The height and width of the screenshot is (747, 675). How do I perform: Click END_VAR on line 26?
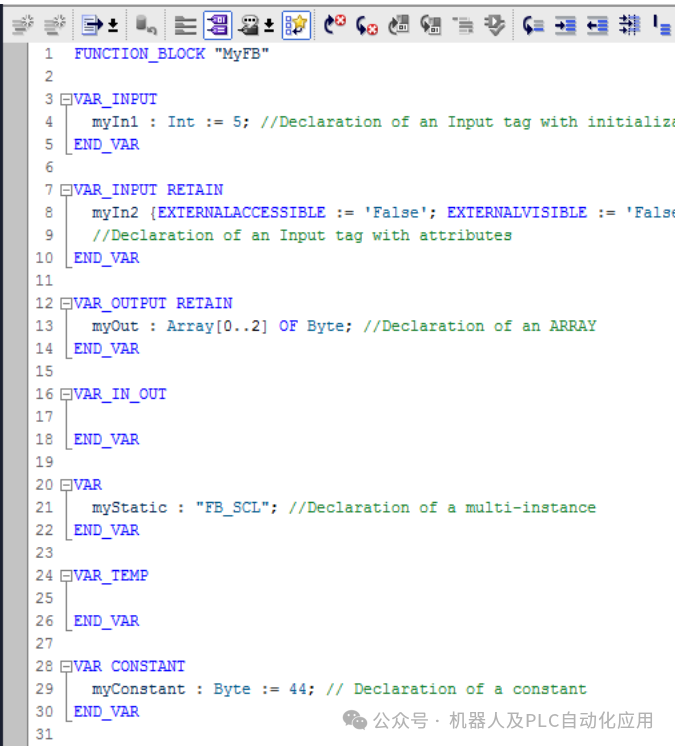(106, 621)
